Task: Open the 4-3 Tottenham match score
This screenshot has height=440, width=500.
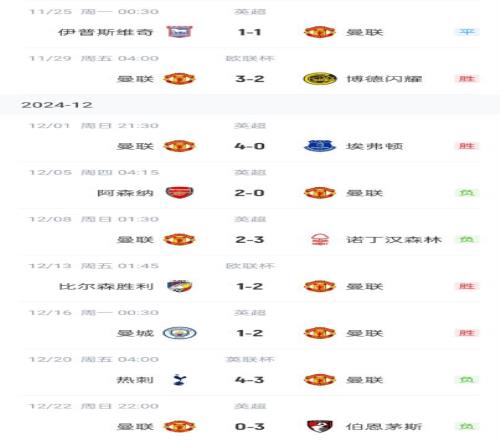Action: click(250, 380)
